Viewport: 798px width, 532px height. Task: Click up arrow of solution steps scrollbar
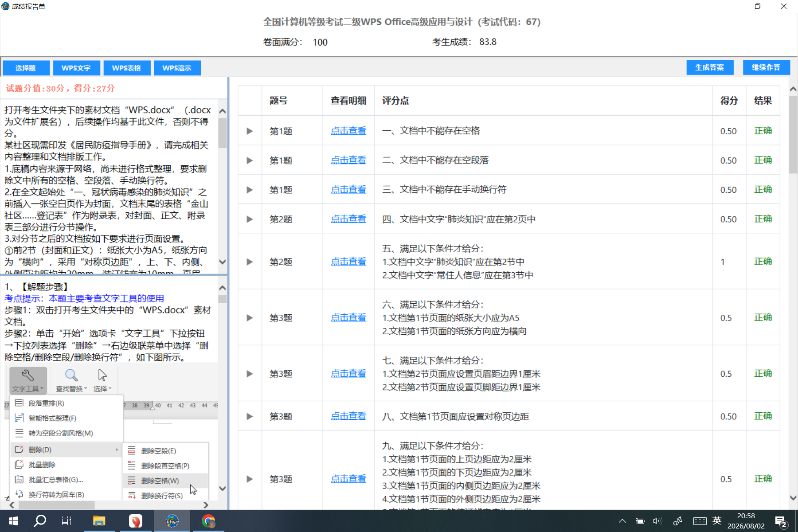coord(223,288)
